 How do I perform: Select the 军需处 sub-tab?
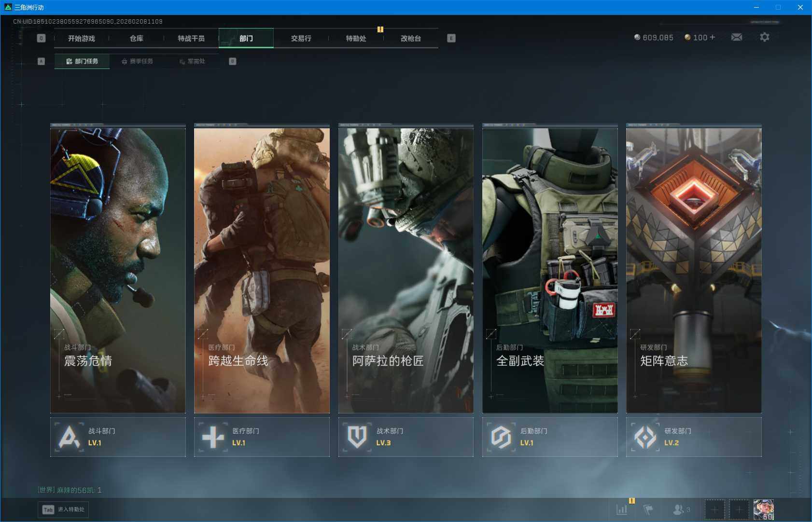(192, 61)
